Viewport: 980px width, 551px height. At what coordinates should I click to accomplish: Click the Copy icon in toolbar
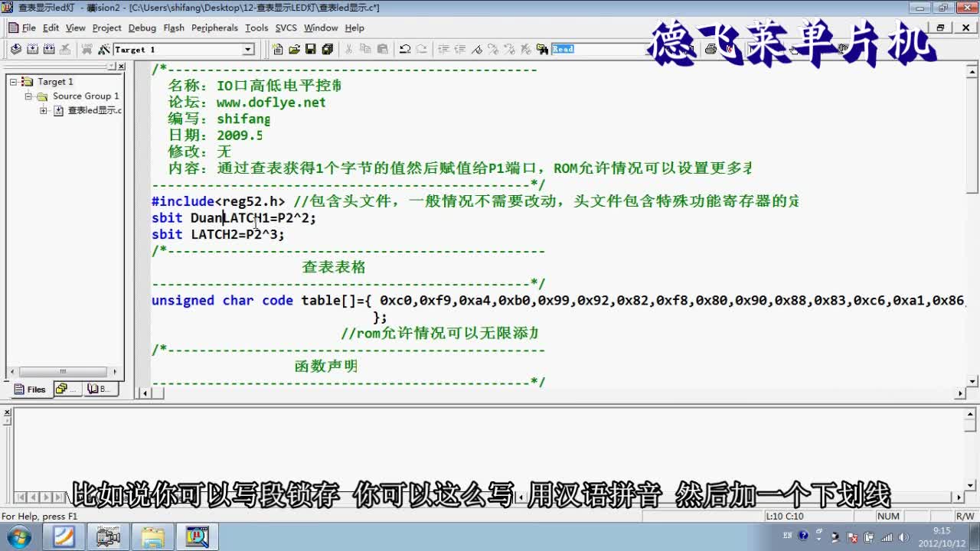(x=365, y=49)
